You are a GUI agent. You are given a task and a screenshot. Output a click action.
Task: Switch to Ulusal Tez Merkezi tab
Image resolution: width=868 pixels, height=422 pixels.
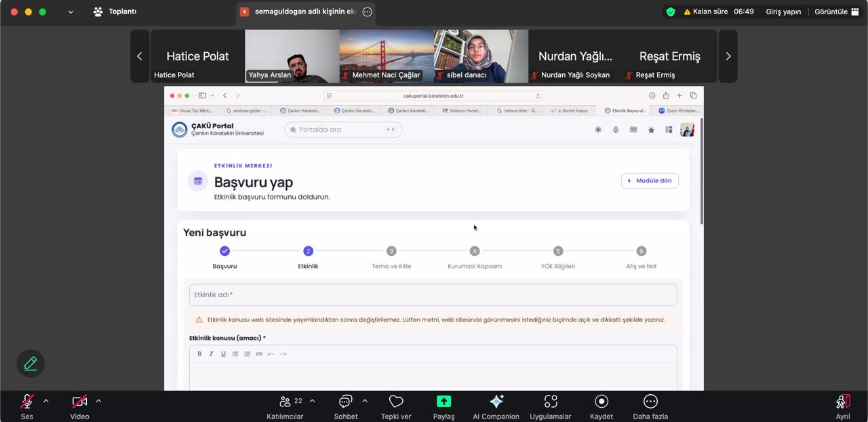191,111
